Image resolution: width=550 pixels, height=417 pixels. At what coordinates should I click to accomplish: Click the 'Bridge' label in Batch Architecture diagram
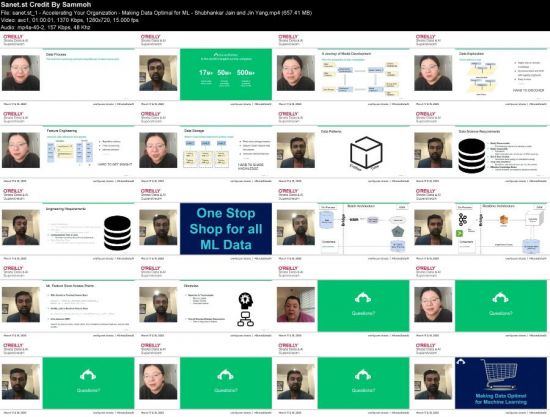click(x=343, y=219)
